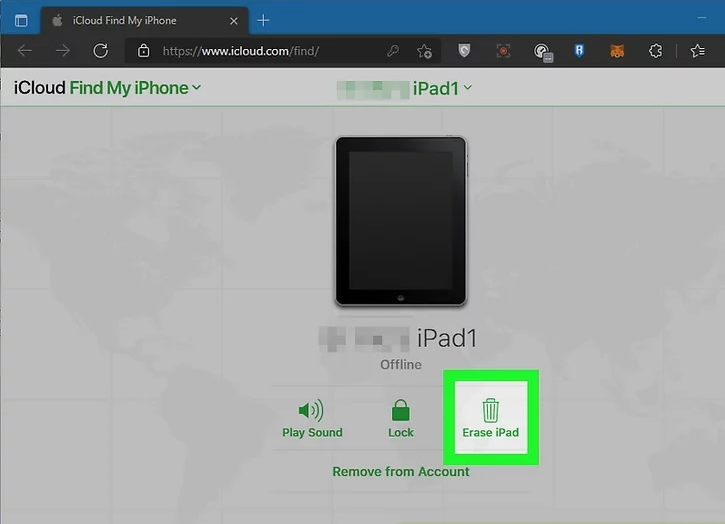Open a new browser tab
Screen dimensions: 725x524
point(263,19)
